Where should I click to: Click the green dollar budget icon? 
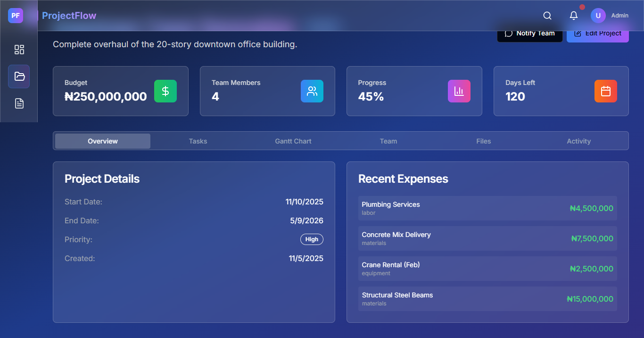tap(165, 91)
